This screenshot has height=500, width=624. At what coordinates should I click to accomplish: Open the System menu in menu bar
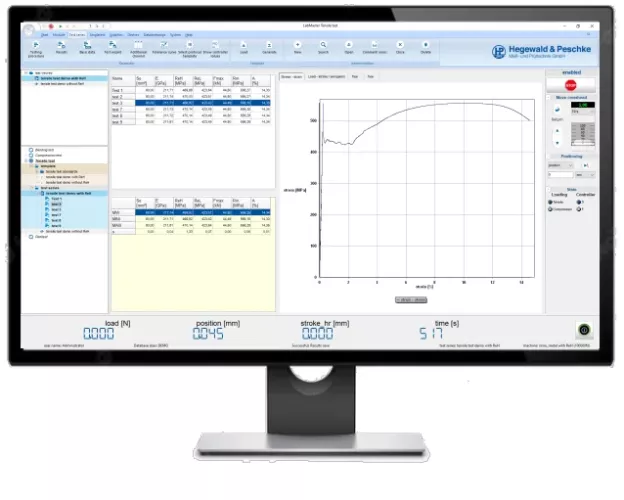pyautogui.click(x=174, y=33)
